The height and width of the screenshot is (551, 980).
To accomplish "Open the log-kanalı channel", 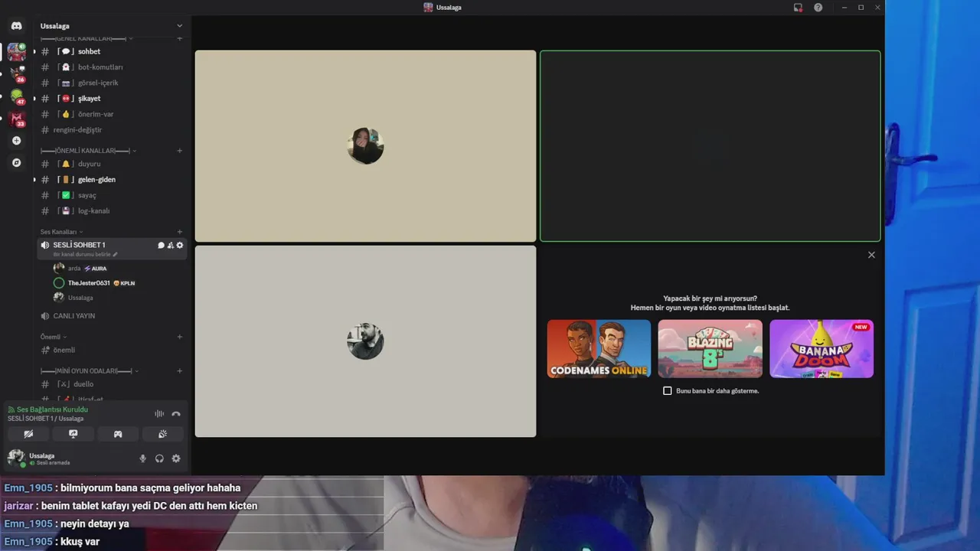I will click(x=112, y=211).
